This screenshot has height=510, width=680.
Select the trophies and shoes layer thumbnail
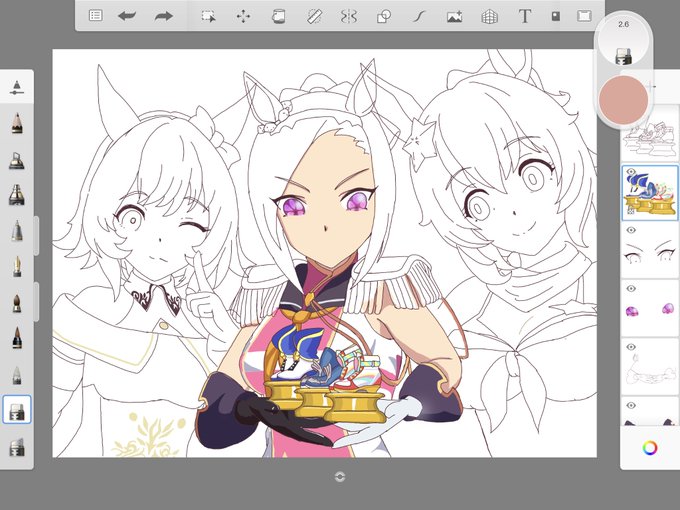click(650, 193)
